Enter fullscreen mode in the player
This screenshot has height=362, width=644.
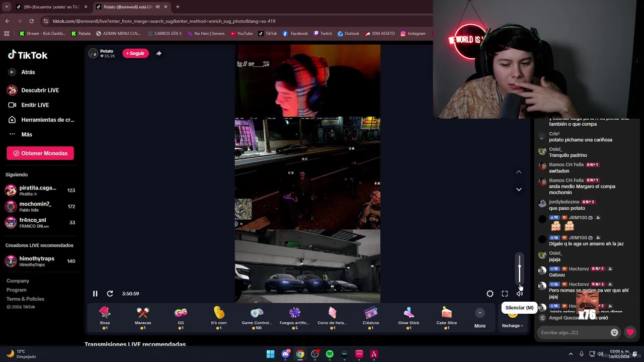point(505,294)
